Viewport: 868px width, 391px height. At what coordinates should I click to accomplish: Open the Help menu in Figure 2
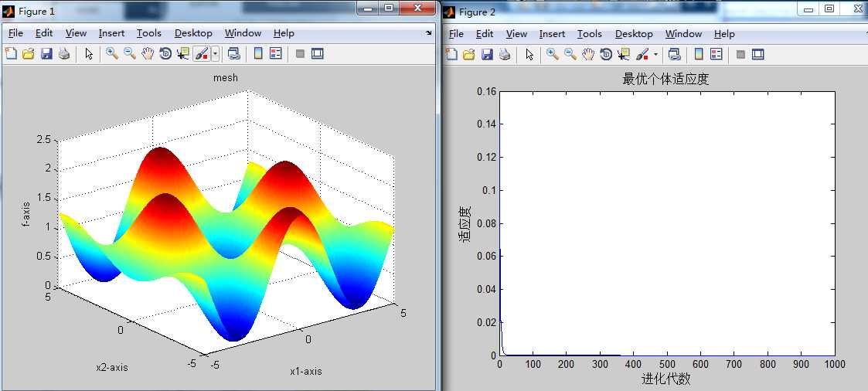(x=725, y=34)
